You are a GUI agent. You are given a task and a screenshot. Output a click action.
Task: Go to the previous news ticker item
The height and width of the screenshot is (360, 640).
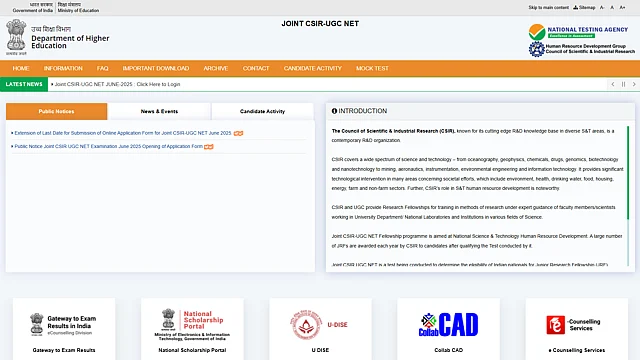coord(613,84)
